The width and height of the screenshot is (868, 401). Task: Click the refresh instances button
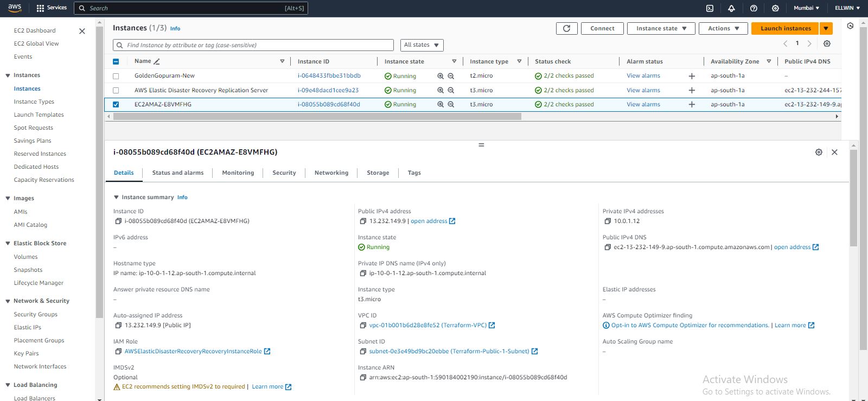point(566,28)
